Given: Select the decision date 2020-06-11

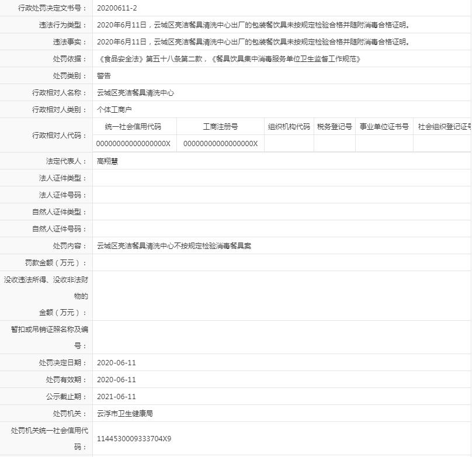Looking at the screenshot, I should click(116, 362).
